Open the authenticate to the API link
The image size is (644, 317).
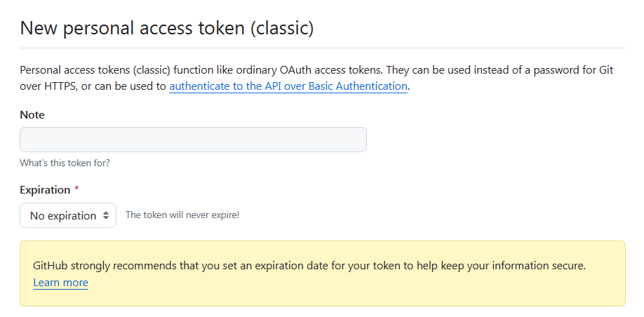288,86
